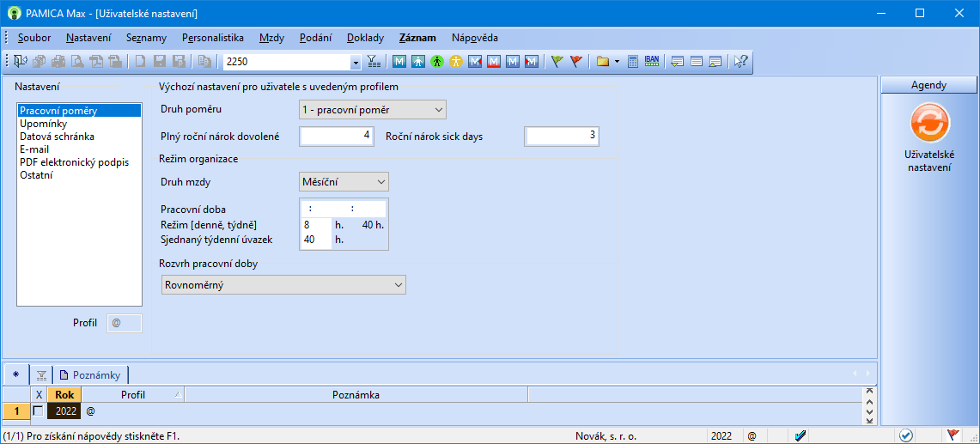Click the context help pointer icon
Screen dimensions: 980x444
[x=740, y=62]
